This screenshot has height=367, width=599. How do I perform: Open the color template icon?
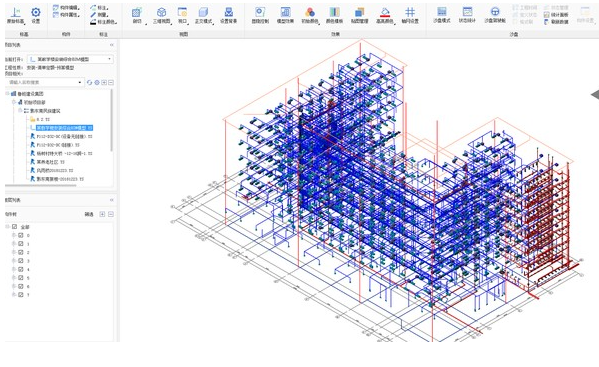pos(334,12)
